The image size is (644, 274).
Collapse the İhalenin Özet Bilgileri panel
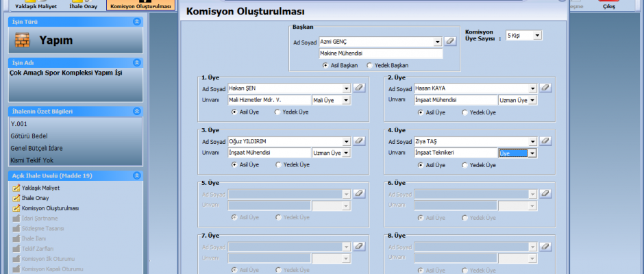(137, 111)
